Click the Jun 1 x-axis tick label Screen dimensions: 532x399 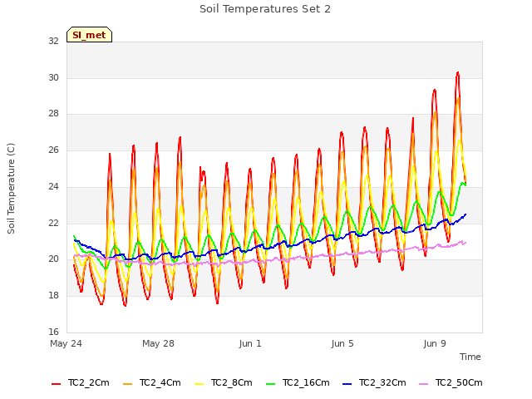[250, 343]
